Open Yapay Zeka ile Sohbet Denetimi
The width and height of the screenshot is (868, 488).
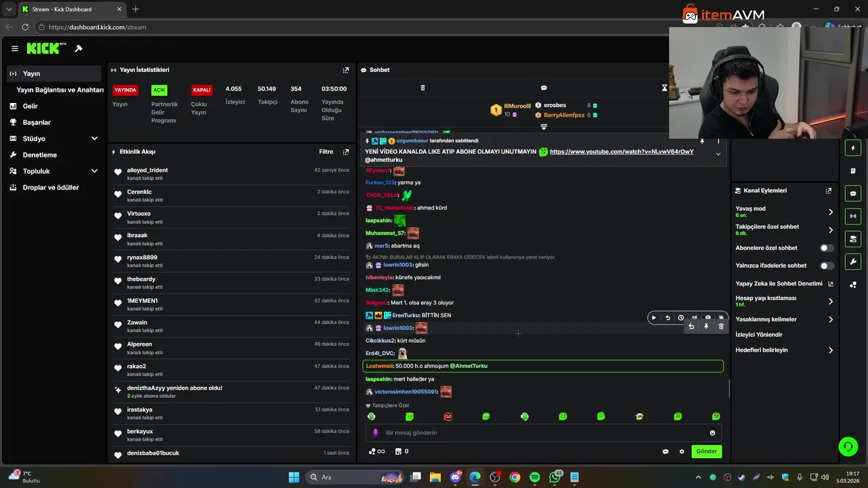785,284
